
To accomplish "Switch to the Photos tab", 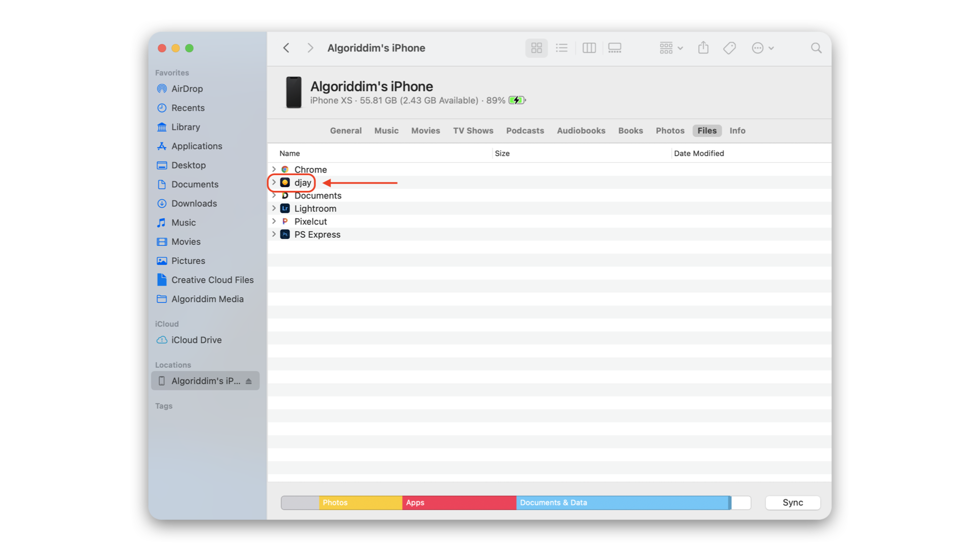I will point(670,131).
